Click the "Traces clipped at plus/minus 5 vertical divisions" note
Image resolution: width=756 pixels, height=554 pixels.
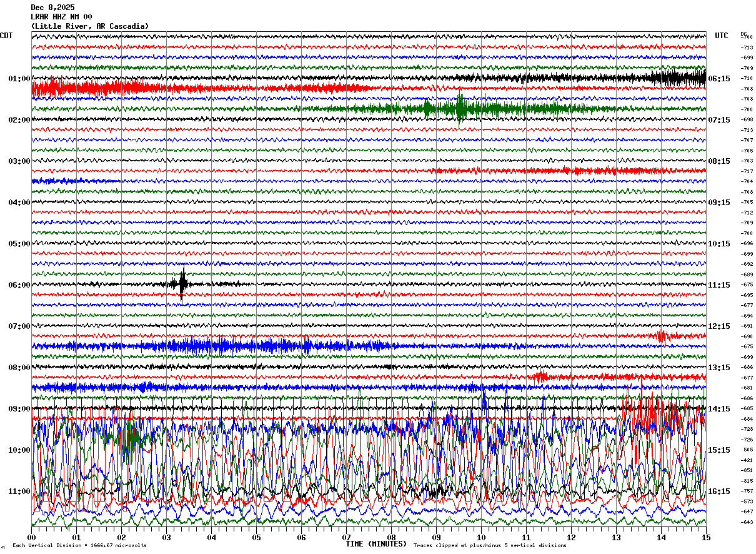pyautogui.click(x=490, y=545)
